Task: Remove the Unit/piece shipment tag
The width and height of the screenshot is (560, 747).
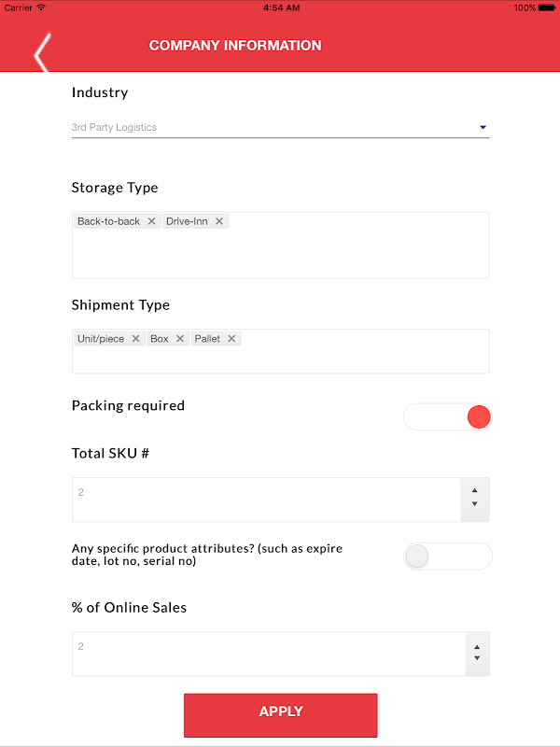Action: coord(135,339)
